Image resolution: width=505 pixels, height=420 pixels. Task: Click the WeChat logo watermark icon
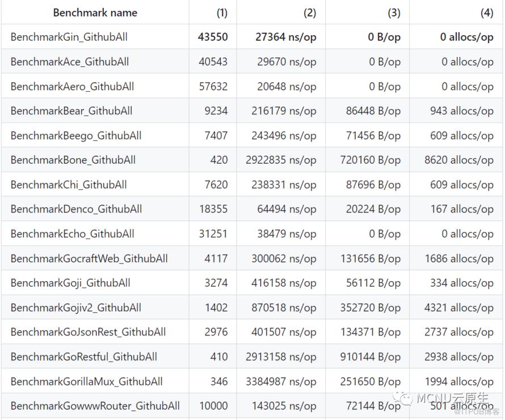pyautogui.click(x=405, y=398)
